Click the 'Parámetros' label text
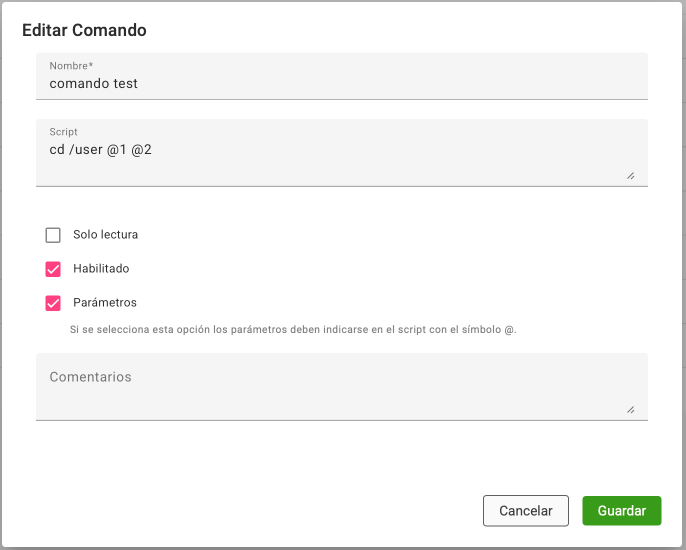The image size is (686, 550). (105, 303)
